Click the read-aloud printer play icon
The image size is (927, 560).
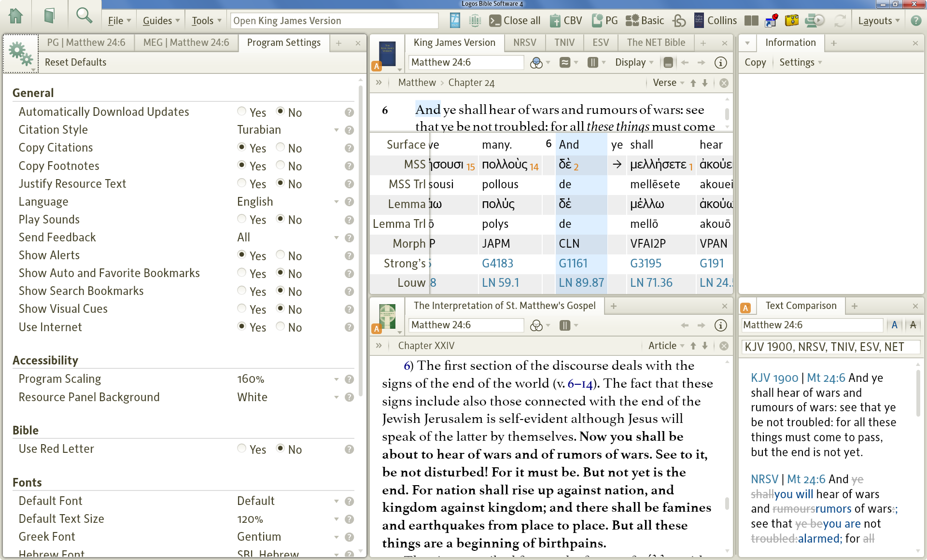(x=815, y=20)
